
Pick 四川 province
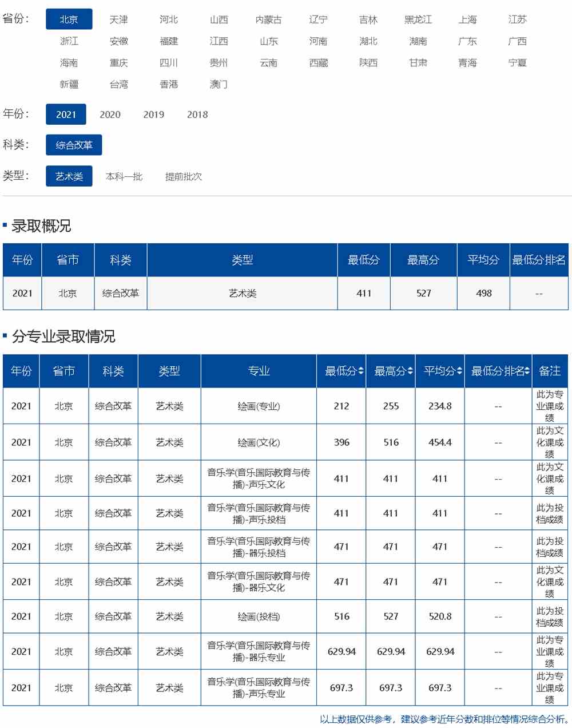click(x=169, y=63)
